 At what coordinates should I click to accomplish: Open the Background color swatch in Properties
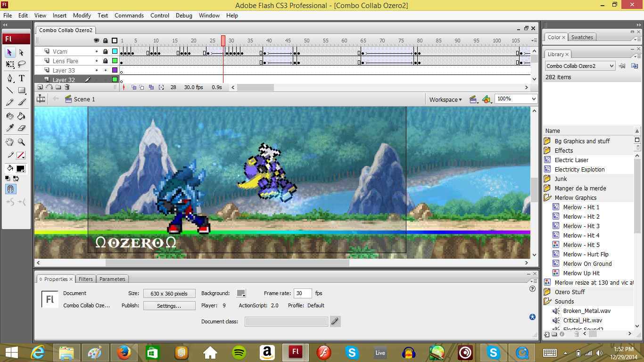pyautogui.click(x=241, y=293)
